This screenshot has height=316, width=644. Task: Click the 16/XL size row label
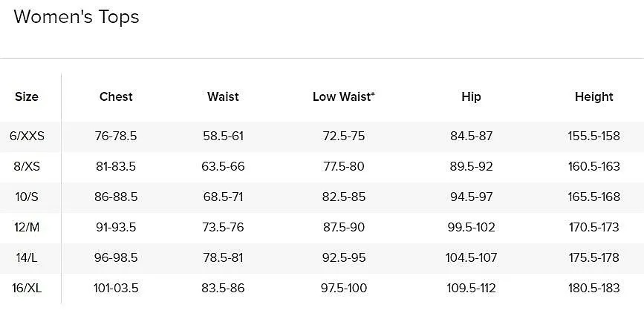point(27,288)
